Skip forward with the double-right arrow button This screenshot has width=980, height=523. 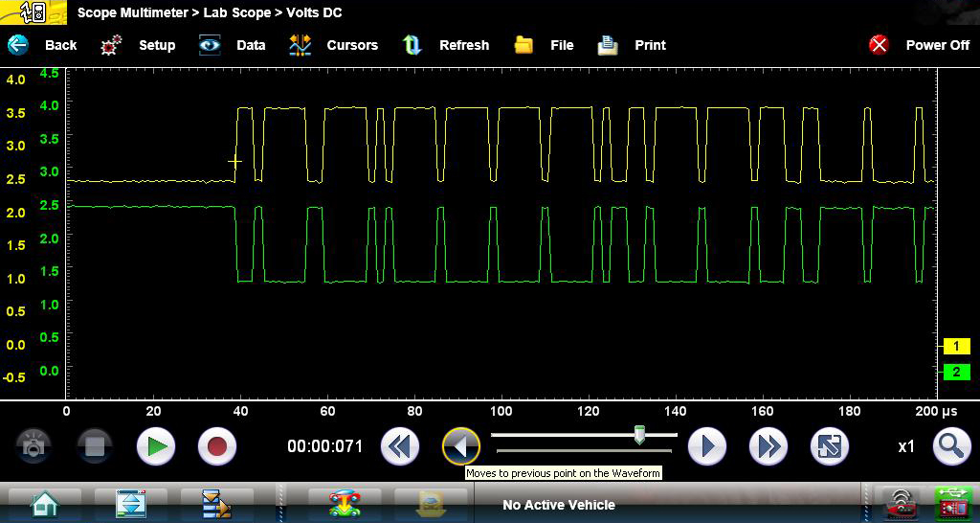(x=767, y=446)
